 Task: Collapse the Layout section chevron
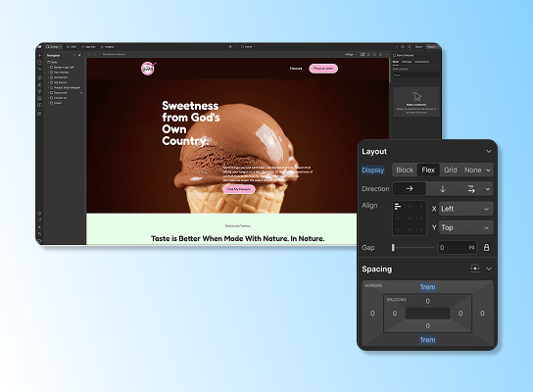489,151
